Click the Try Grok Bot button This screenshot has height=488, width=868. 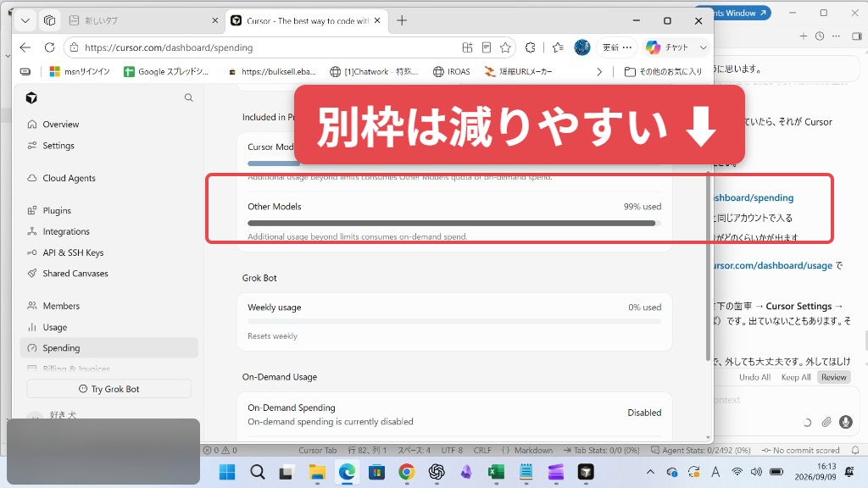click(109, 389)
